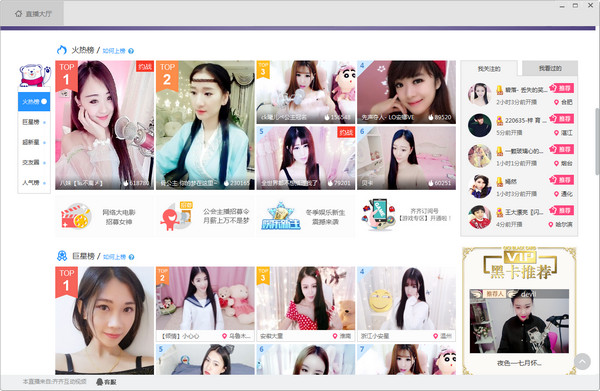Open the 直播大厅 home tab

[x=33, y=14]
